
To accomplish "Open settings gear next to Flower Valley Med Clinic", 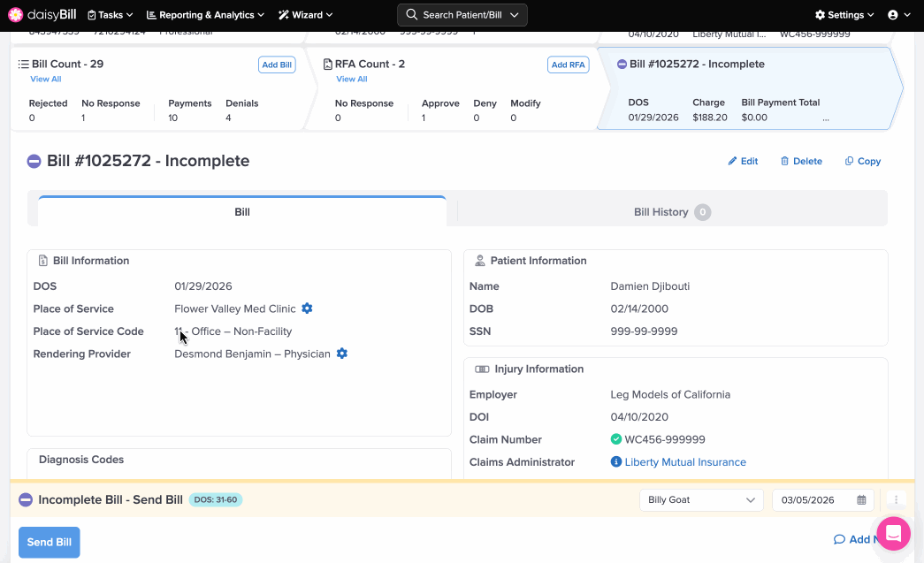I will pyautogui.click(x=307, y=308).
